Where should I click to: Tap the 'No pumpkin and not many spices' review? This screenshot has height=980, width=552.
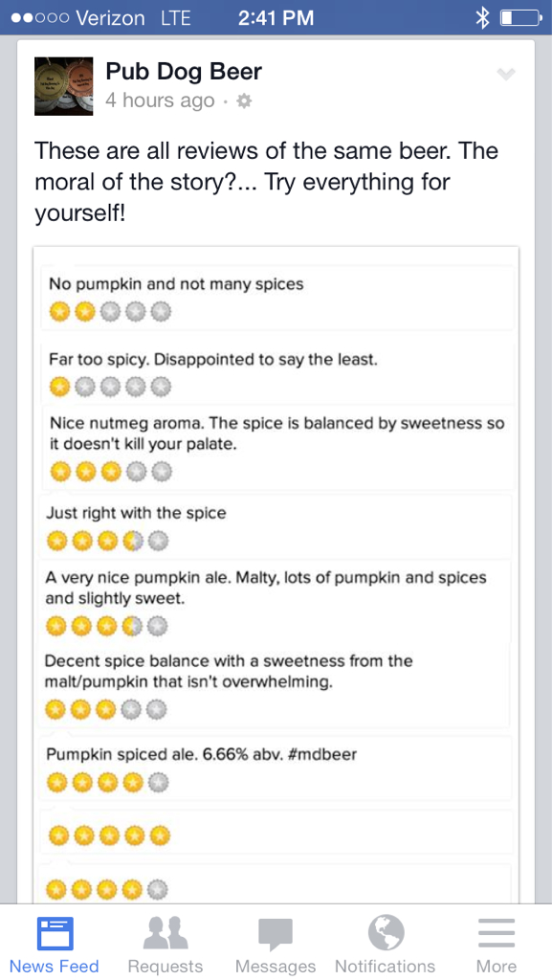point(277,298)
